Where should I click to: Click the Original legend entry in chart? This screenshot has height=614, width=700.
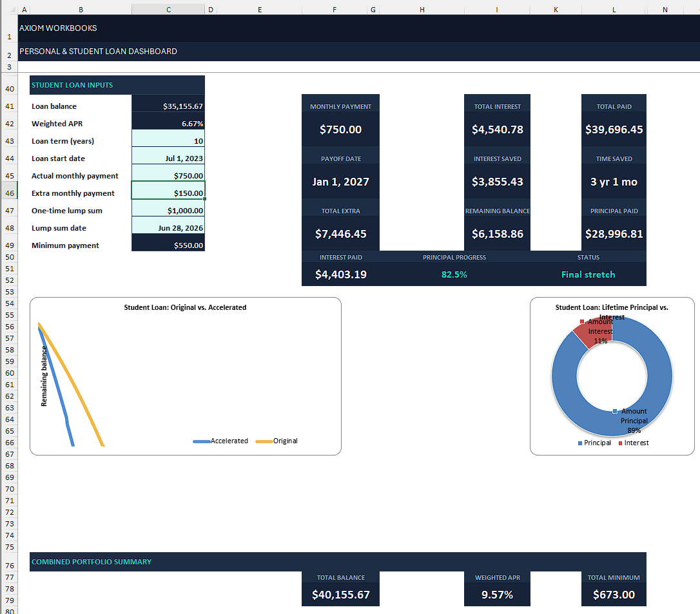pos(277,441)
